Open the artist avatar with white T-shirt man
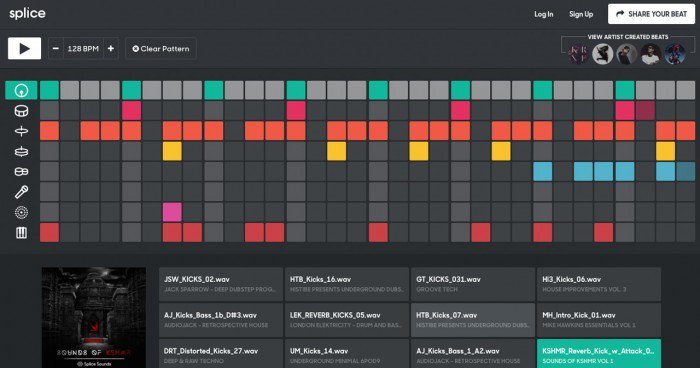This screenshot has height=368, width=700. point(651,54)
